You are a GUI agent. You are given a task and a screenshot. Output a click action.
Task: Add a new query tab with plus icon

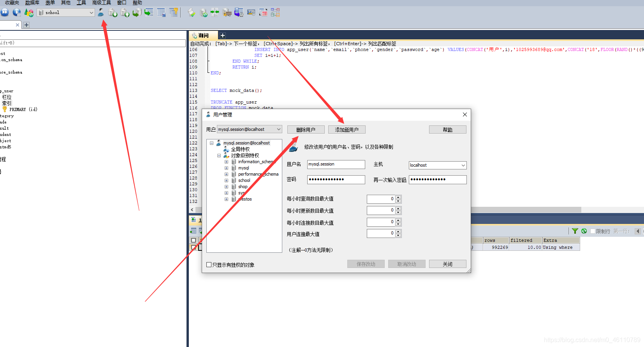click(223, 35)
